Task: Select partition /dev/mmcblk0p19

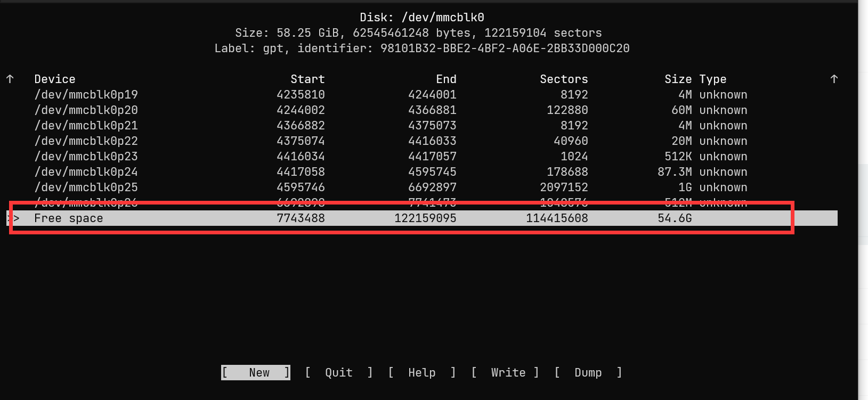Action: (x=86, y=95)
